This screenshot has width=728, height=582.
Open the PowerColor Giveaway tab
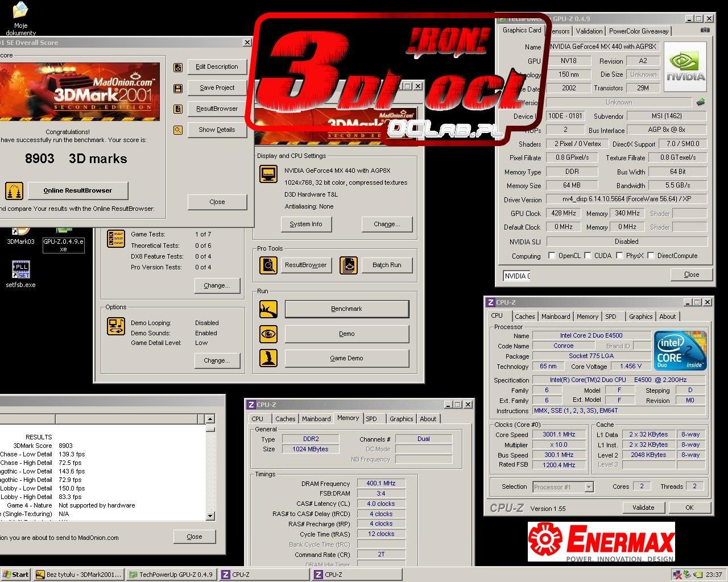[x=639, y=31]
